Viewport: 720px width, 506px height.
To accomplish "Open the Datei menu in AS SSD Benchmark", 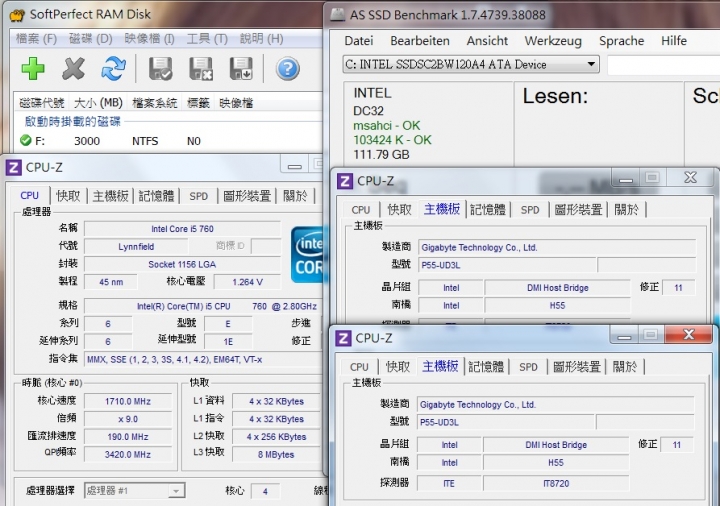I will point(359,41).
